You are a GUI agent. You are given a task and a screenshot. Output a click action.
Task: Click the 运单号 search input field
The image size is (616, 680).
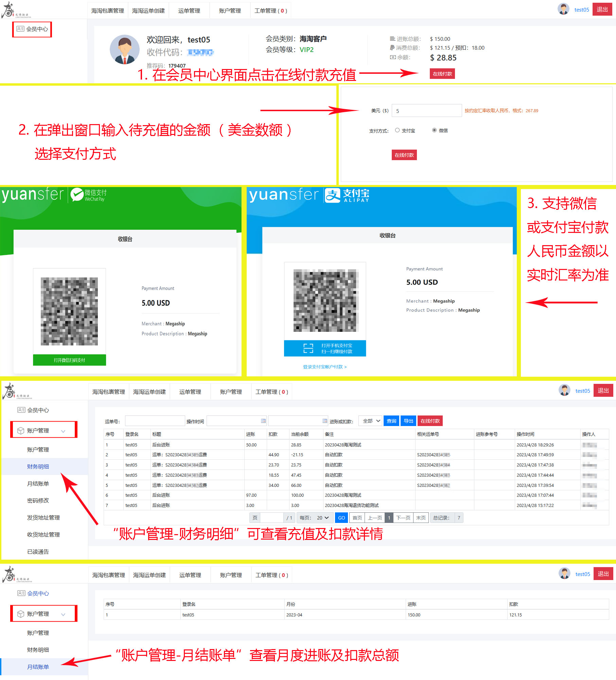(155, 421)
